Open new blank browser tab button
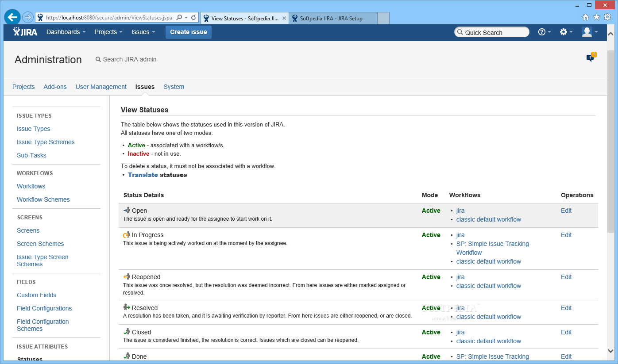The image size is (618, 364). tap(383, 19)
